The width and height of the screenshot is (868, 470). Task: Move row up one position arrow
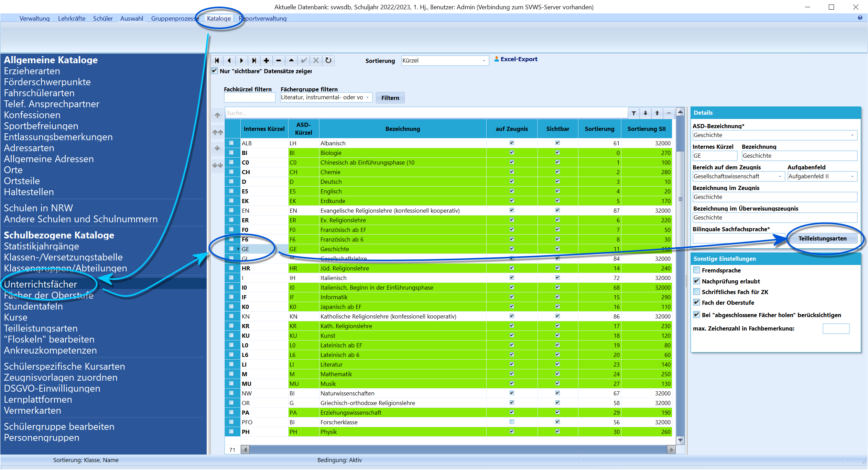tap(217, 115)
